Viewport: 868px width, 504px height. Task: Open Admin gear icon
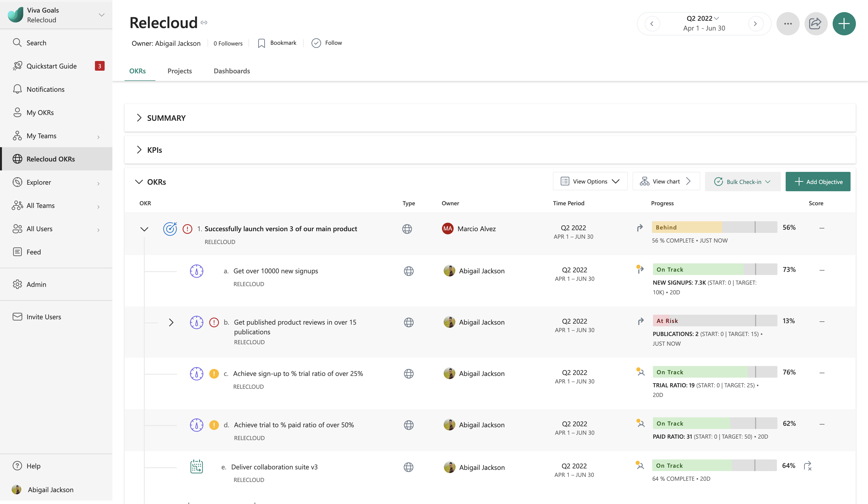[17, 284]
